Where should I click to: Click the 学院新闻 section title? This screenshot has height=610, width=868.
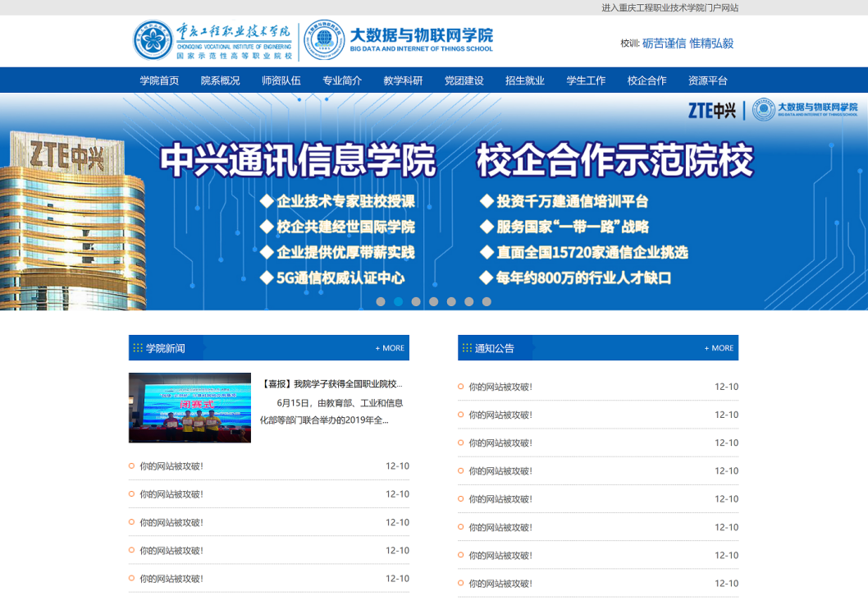166,348
